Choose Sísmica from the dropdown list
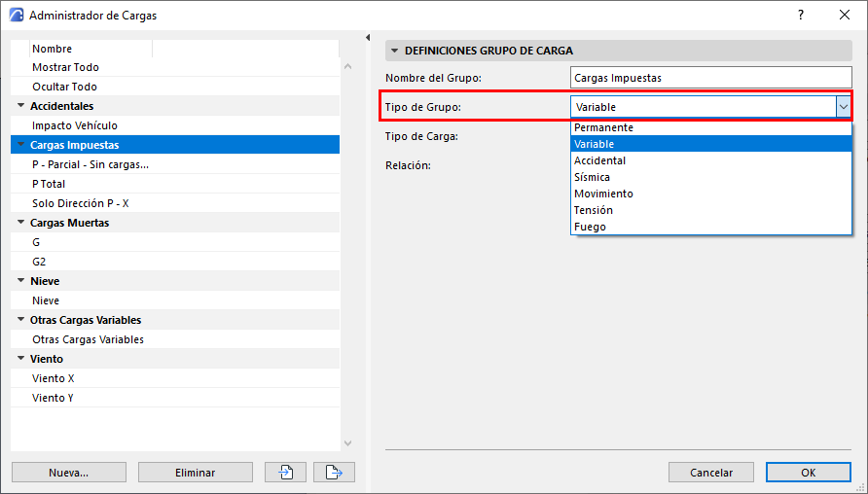This screenshot has height=494, width=868. point(592,177)
